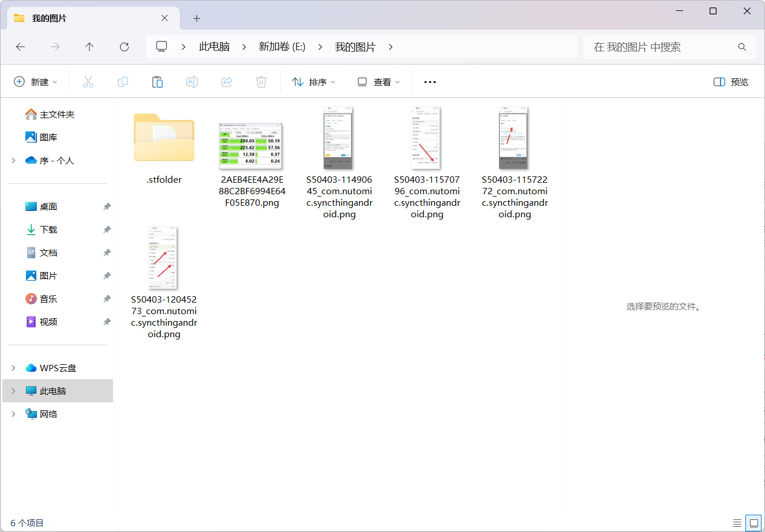Open a new tab with plus button
The image size is (765, 532).
click(x=197, y=18)
